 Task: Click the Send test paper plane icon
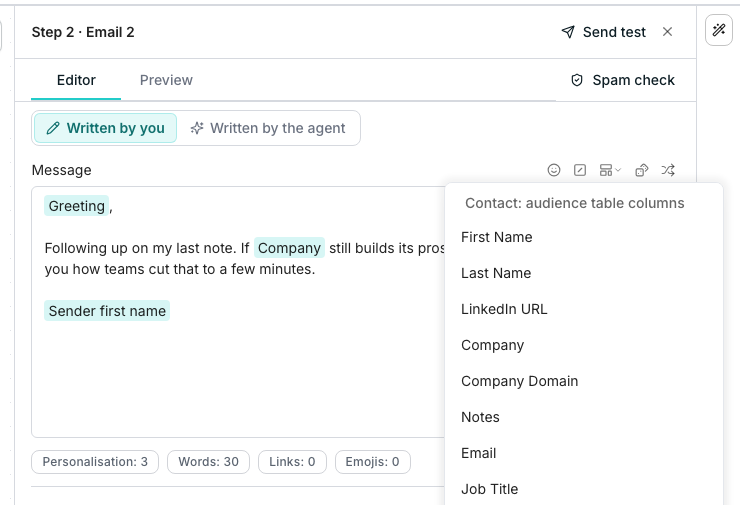point(568,32)
